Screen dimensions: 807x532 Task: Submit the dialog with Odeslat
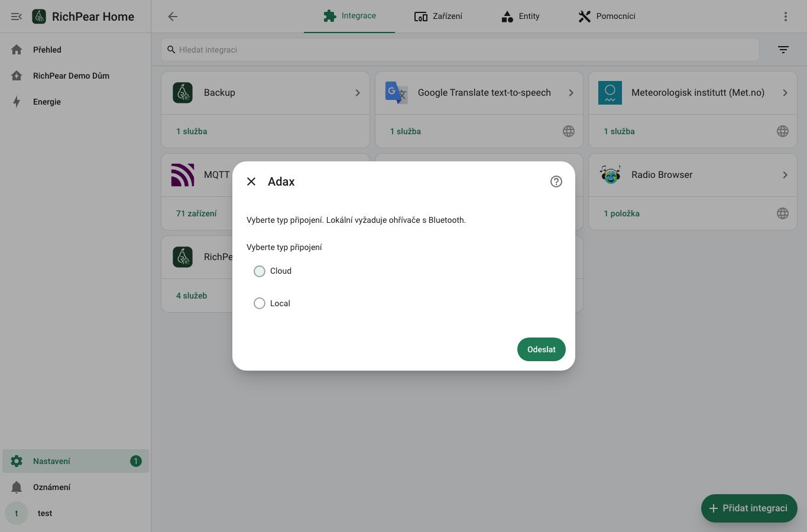pyautogui.click(x=542, y=349)
